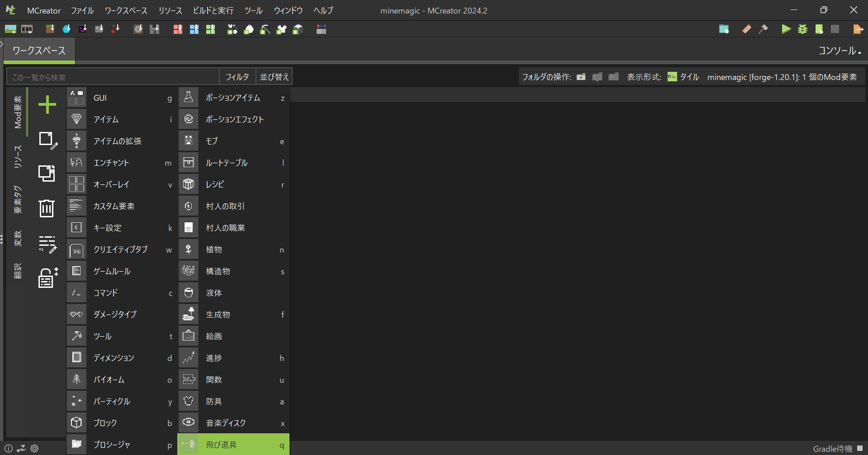Click the green run-server icon
This screenshot has height=455, width=868.
(819, 29)
